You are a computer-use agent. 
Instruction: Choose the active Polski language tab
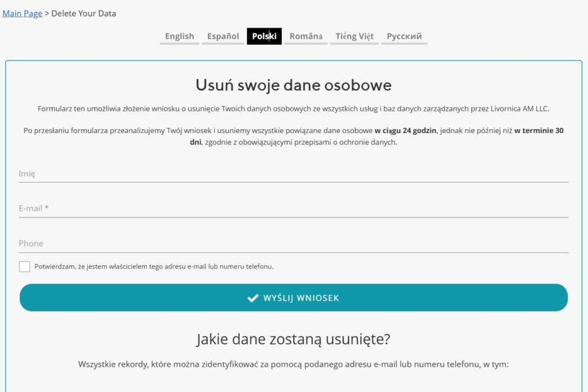264,36
